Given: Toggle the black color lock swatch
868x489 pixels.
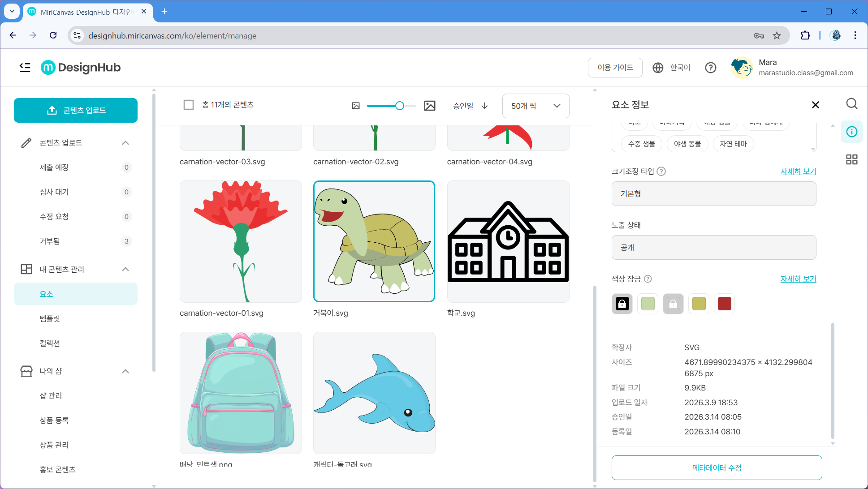Looking at the screenshot, I should pos(622,304).
